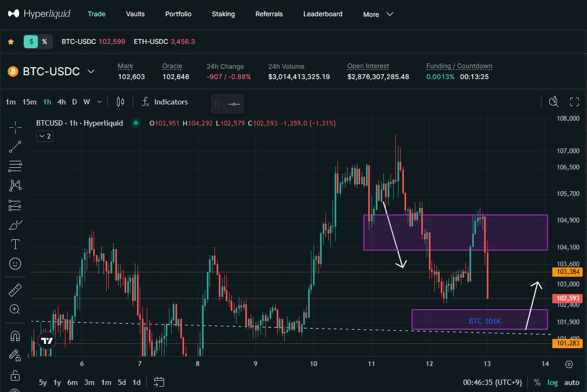The width and height of the screenshot is (587, 392).
Task: Select the trend line drawing tool
Action: point(15,147)
